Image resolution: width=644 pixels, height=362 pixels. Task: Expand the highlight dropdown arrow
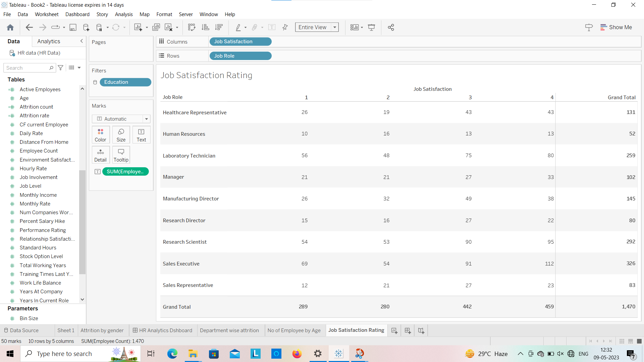click(246, 27)
